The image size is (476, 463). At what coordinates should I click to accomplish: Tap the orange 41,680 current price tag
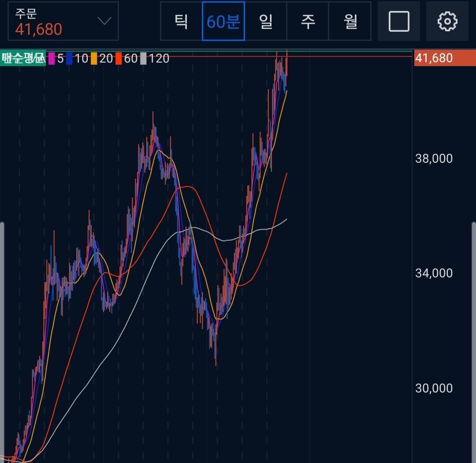(x=444, y=58)
